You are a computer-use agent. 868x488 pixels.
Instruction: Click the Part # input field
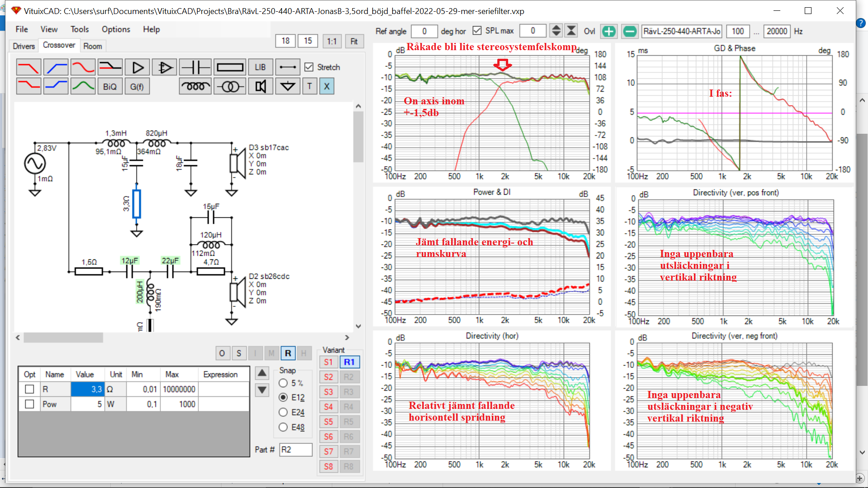(x=296, y=450)
